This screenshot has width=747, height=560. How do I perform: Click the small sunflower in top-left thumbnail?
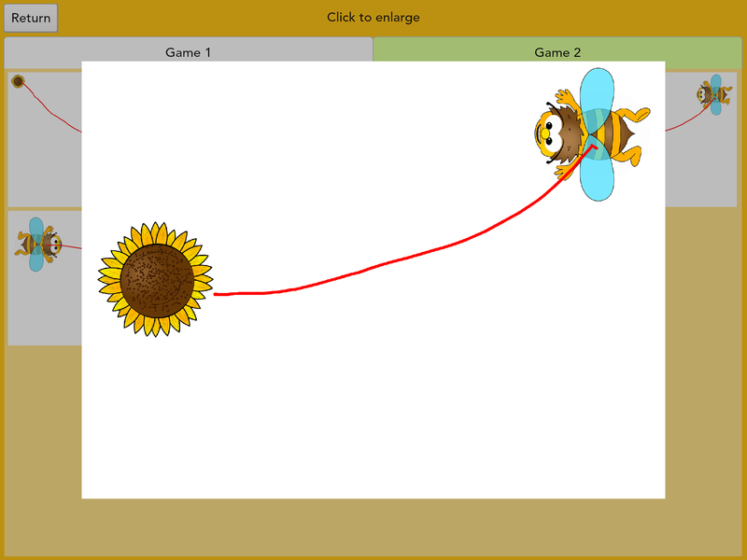pyautogui.click(x=18, y=82)
